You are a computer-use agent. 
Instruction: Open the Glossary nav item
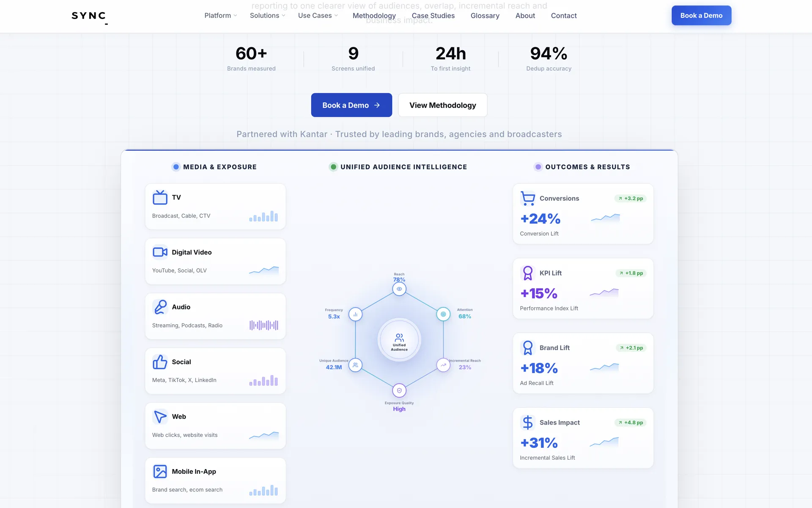(485, 16)
